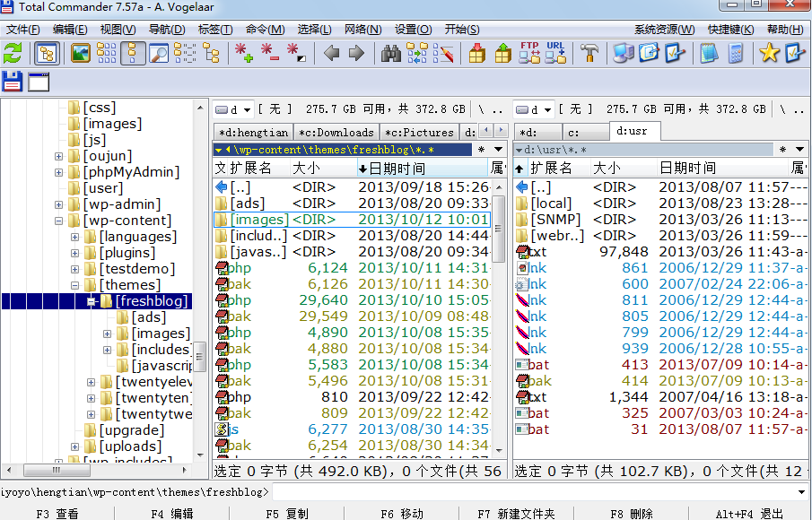812x520 pixels.
Task: Select the [SNMP] folder in right panel
Action: pos(660,220)
